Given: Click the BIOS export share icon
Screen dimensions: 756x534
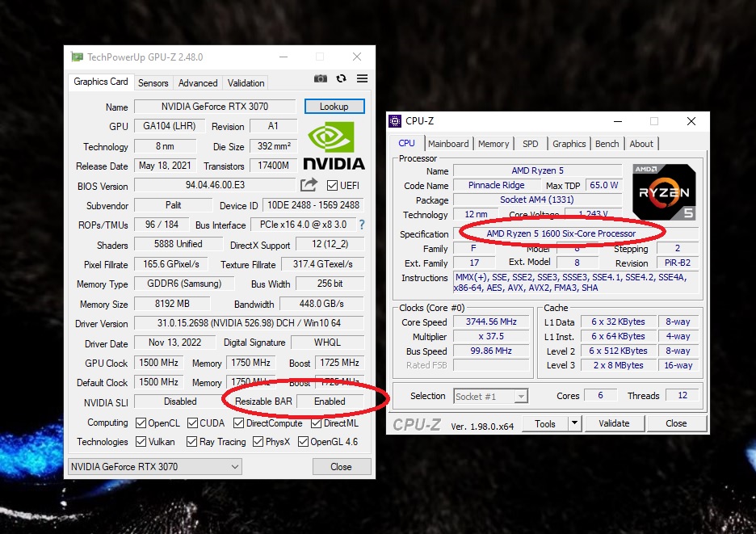Looking at the screenshot, I should (x=309, y=185).
